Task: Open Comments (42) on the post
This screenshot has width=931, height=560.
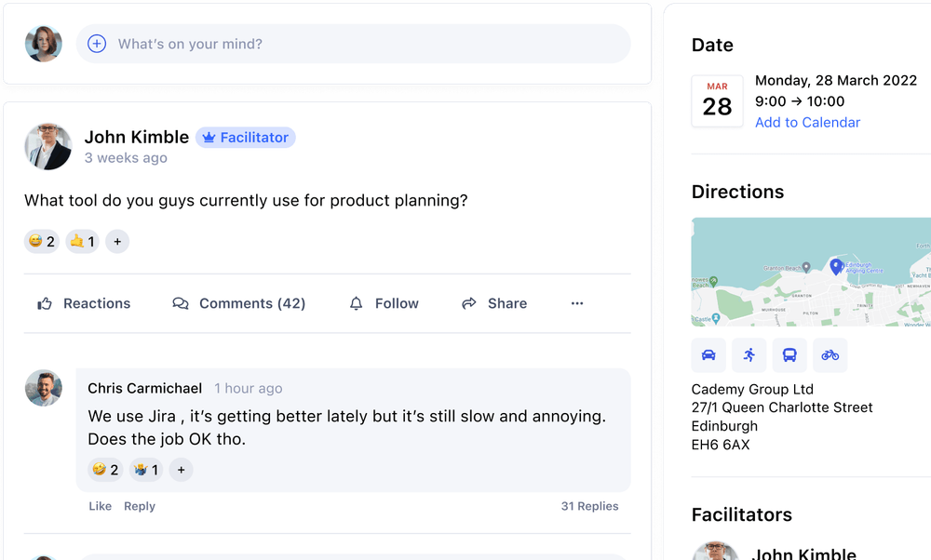Action: [239, 303]
